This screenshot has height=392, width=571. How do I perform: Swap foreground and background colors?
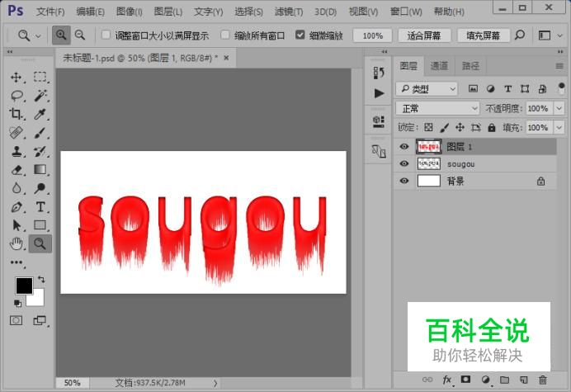tap(41, 280)
